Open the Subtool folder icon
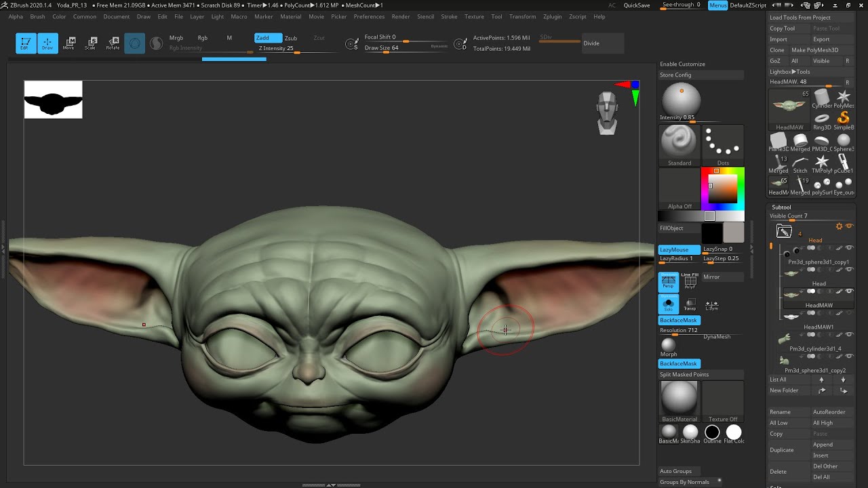This screenshot has height=488, width=868. point(784,231)
